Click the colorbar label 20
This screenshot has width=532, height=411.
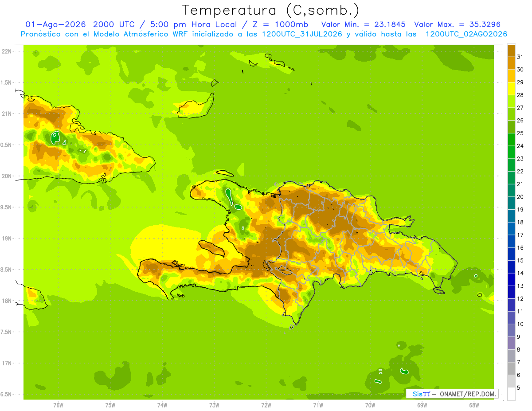pyautogui.click(x=520, y=197)
